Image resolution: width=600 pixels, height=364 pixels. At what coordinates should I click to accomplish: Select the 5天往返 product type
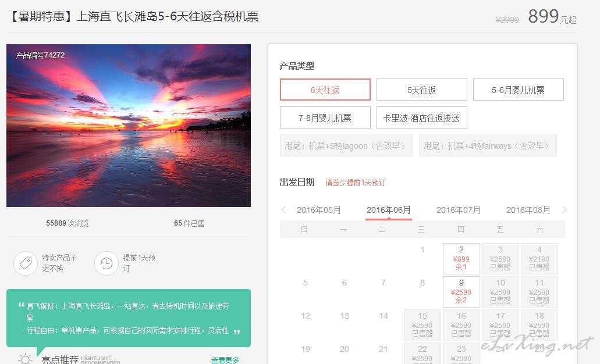(x=422, y=90)
